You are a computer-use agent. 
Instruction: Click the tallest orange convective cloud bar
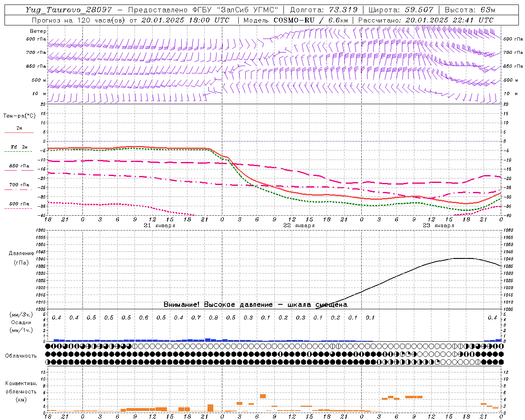[x=210, y=408]
